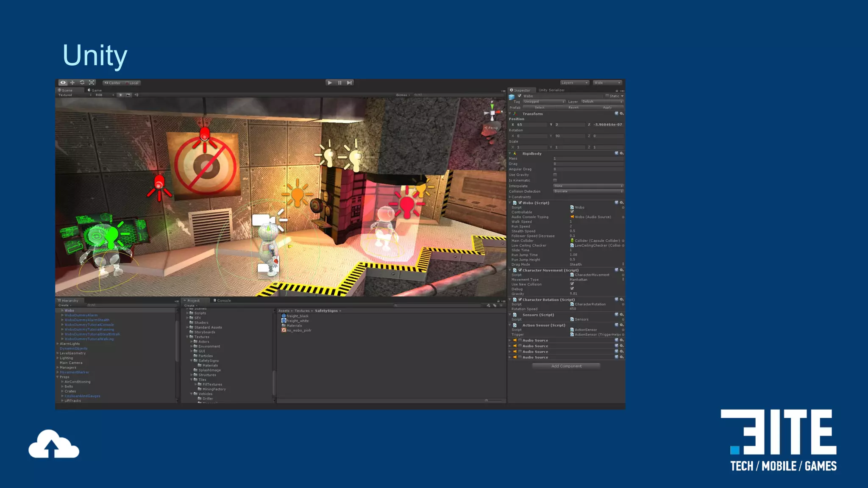Toggle the Static checkbox
This screenshot has width=868, height=488.
[607, 96]
